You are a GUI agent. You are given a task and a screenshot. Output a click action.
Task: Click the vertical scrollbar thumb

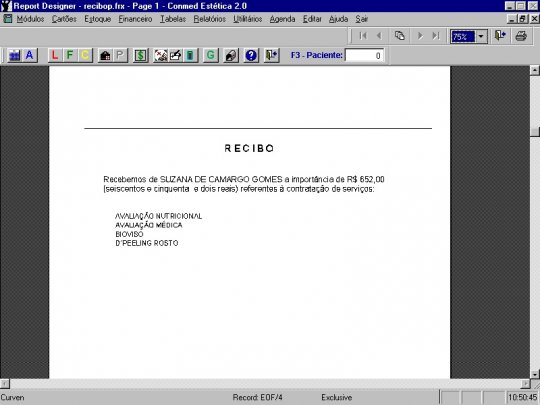pyautogui.click(x=534, y=132)
